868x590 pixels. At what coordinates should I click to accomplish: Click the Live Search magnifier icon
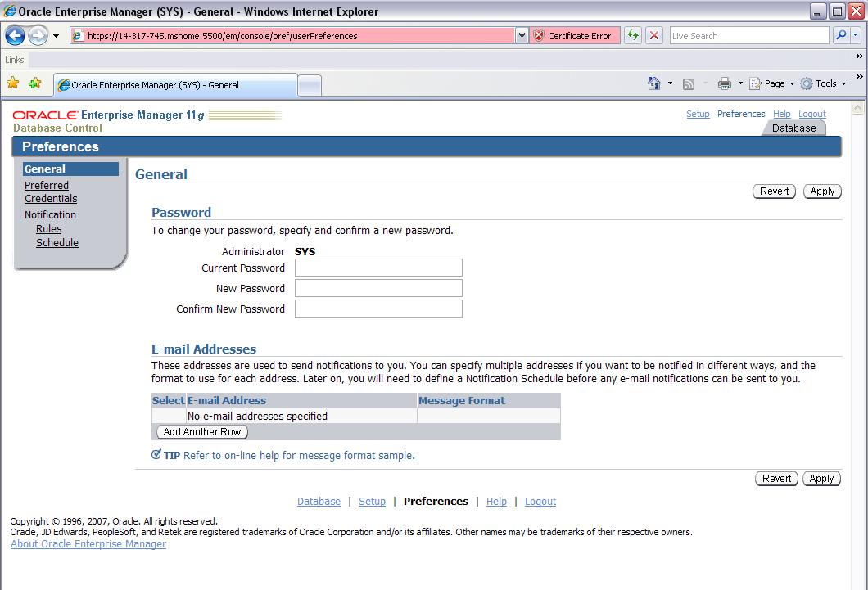coord(841,36)
